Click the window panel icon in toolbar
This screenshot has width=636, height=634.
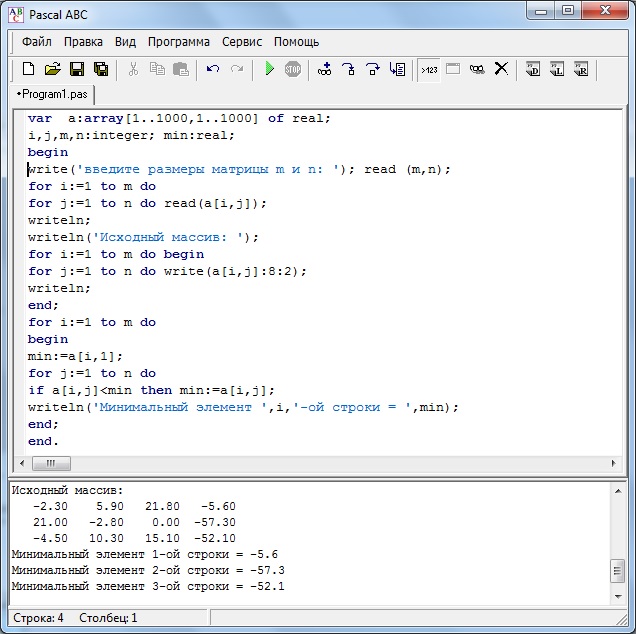coord(453,69)
